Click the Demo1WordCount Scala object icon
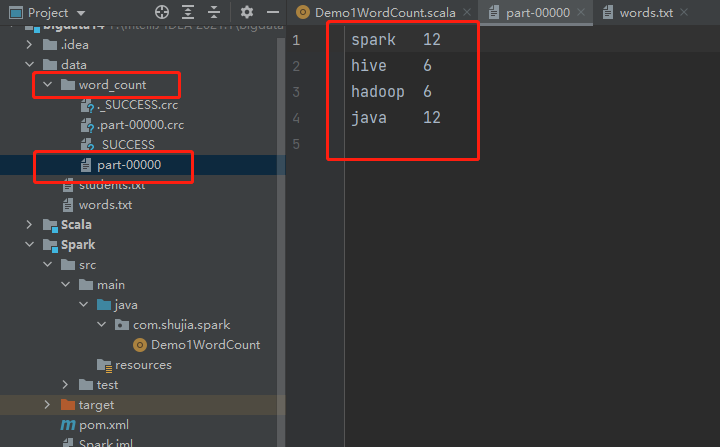This screenshot has width=720, height=447. (140, 345)
